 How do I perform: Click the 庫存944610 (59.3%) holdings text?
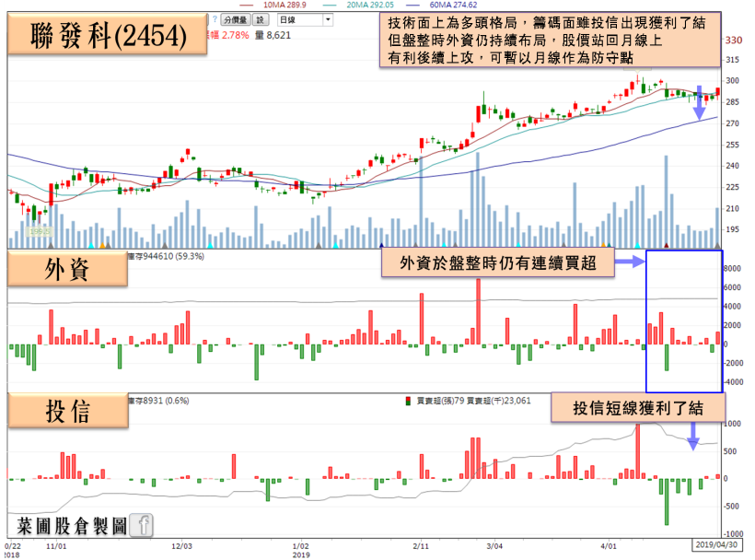(x=166, y=256)
